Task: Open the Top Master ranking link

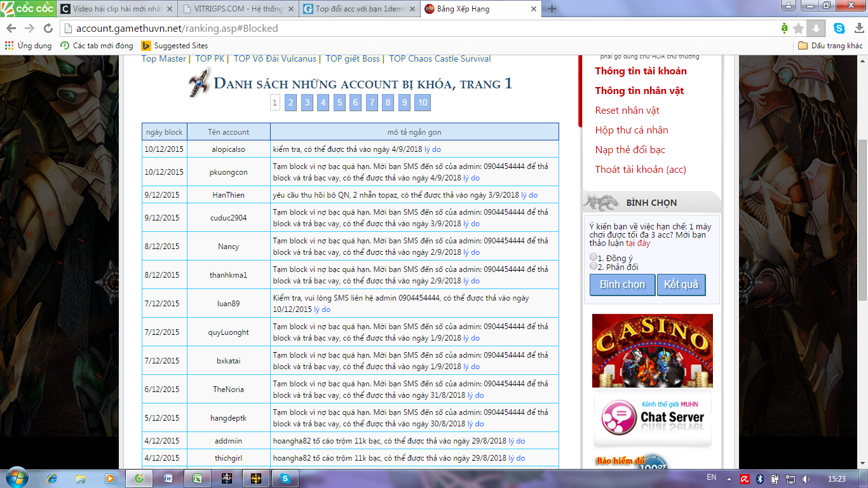Action: click(164, 58)
